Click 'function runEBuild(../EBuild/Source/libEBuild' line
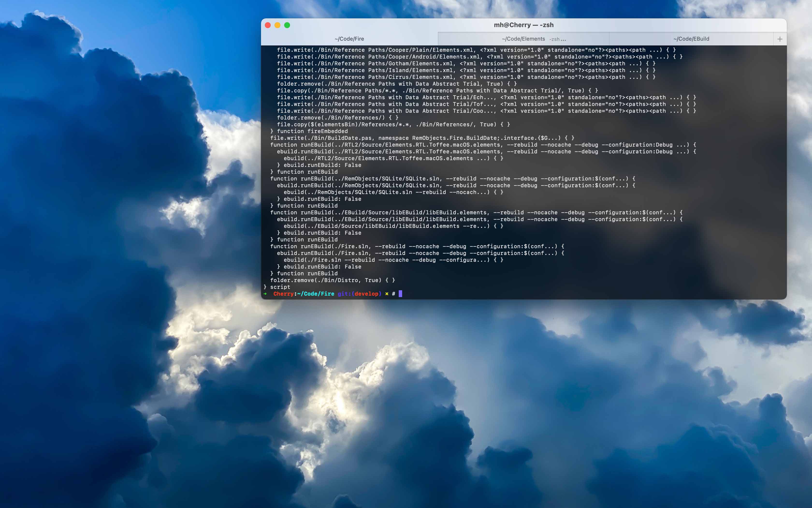The height and width of the screenshot is (508, 812). point(476,213)
